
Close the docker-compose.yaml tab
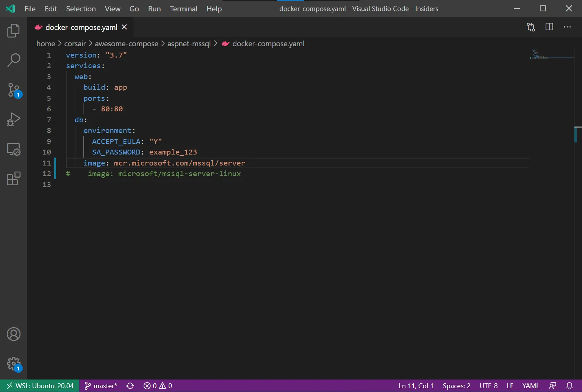(x=124, y=27)
